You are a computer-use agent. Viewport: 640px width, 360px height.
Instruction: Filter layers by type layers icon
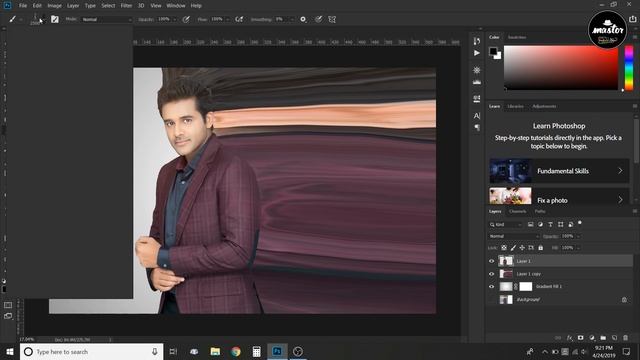(550, 224)
